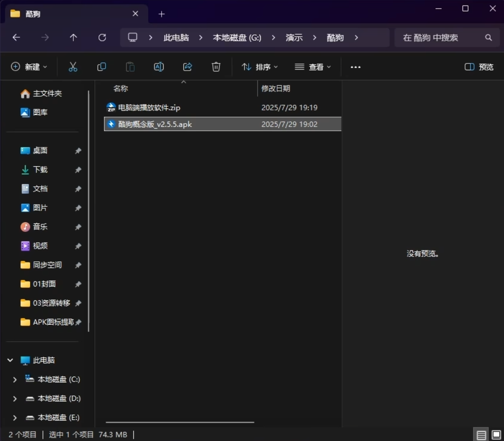This screenshot has height=441, width=504.
Task: Select the Copy icon
Action: tap(102, 67)
